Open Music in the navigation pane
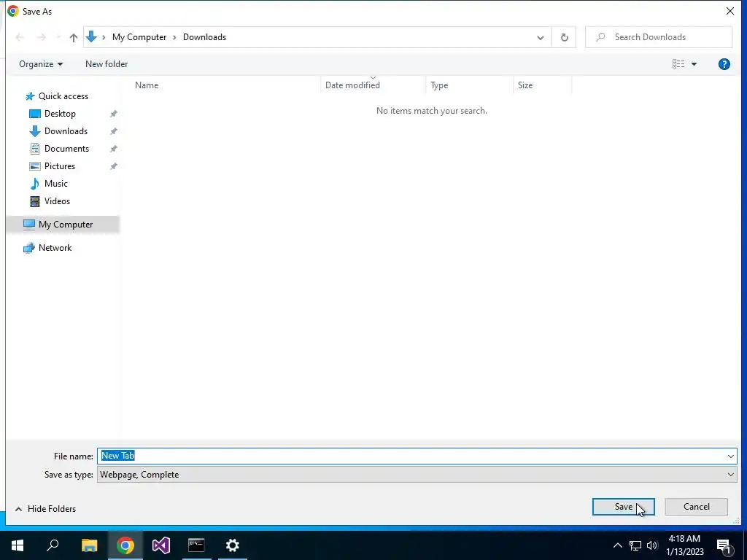 point(55,183)
